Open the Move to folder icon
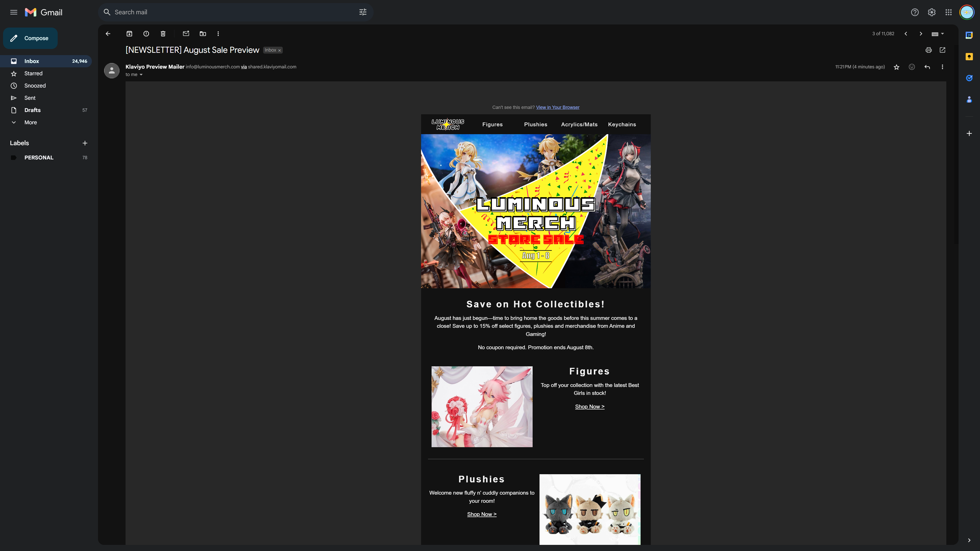Image resolution: width=980 pixels, height=551 pixels. tap(203, 34)
